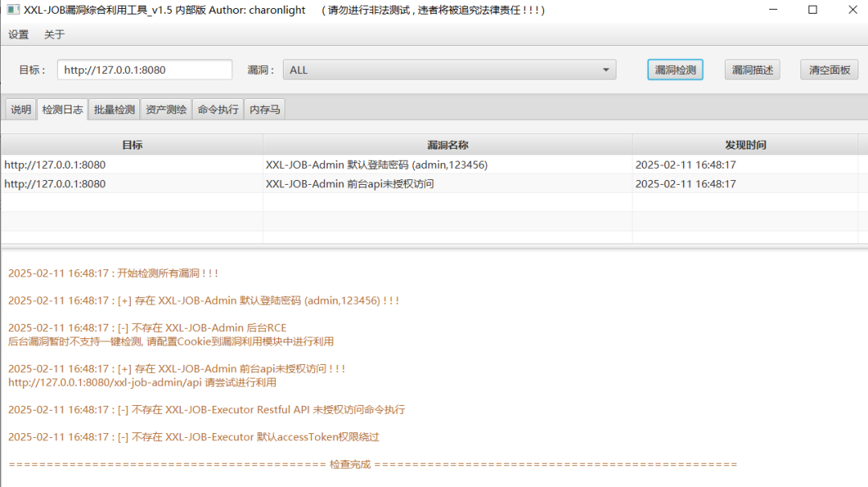Switch to the 检测日志 tab
The height and width of the screenshot is (487, 868).
coord(63,109)
